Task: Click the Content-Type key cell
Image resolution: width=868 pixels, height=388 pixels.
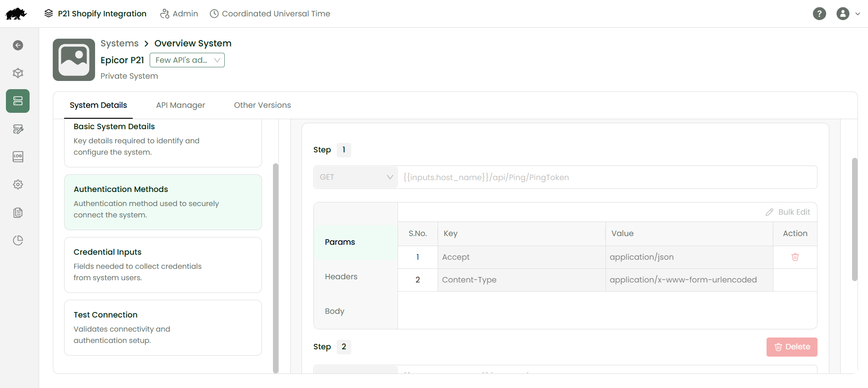Action: point(521,280)
